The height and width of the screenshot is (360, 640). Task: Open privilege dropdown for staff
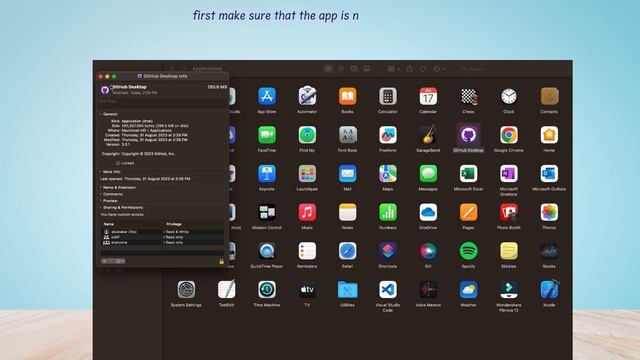[173, 237]
